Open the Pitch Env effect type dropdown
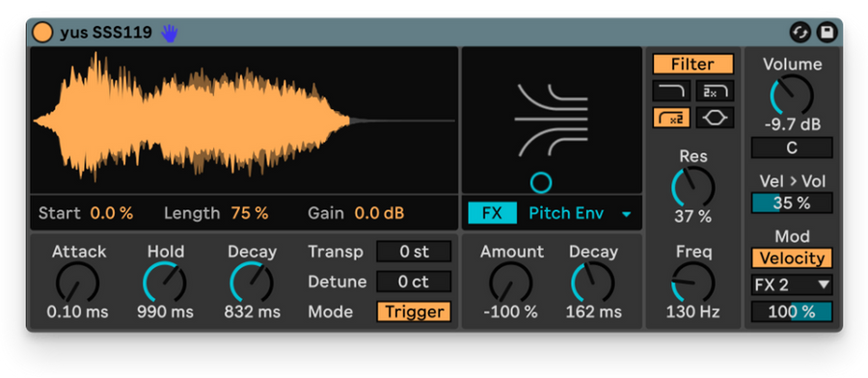 [x=580, y=213]
